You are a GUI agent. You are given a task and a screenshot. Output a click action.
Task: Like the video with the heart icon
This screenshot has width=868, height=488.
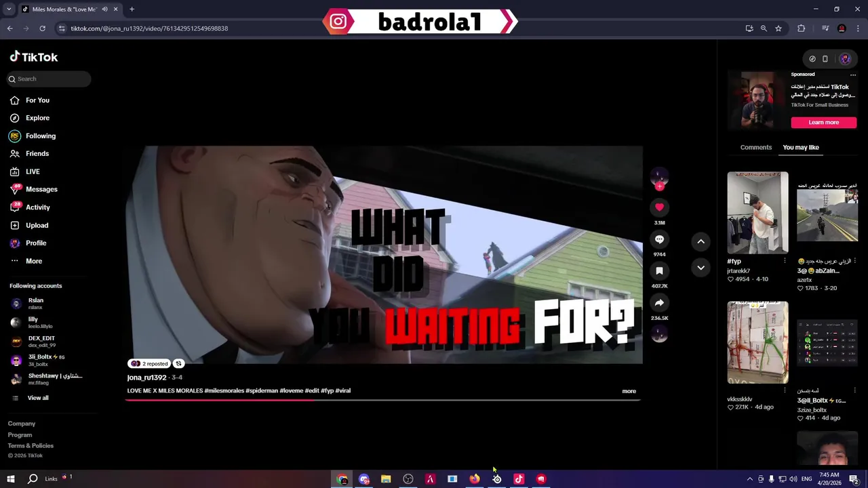coord(659,207)
